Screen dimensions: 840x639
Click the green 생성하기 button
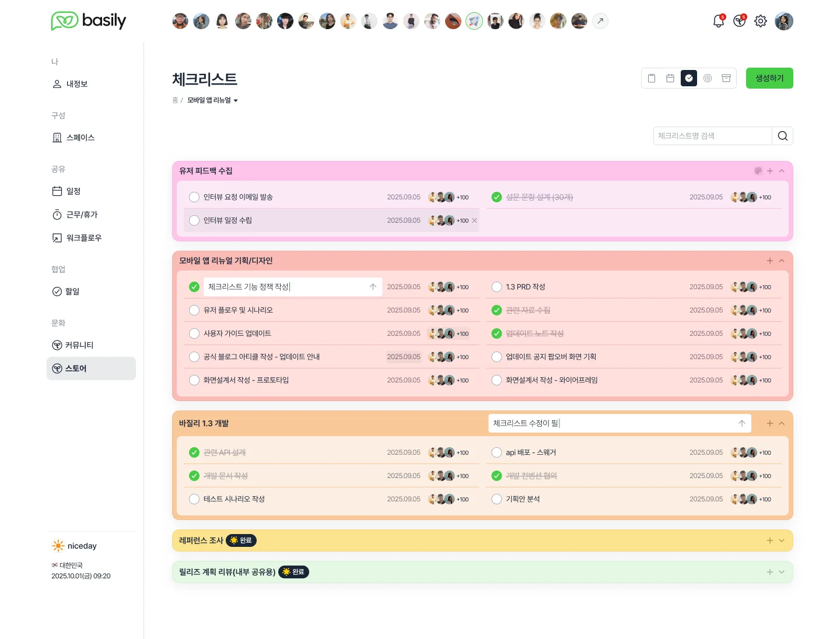click(769, 78)
